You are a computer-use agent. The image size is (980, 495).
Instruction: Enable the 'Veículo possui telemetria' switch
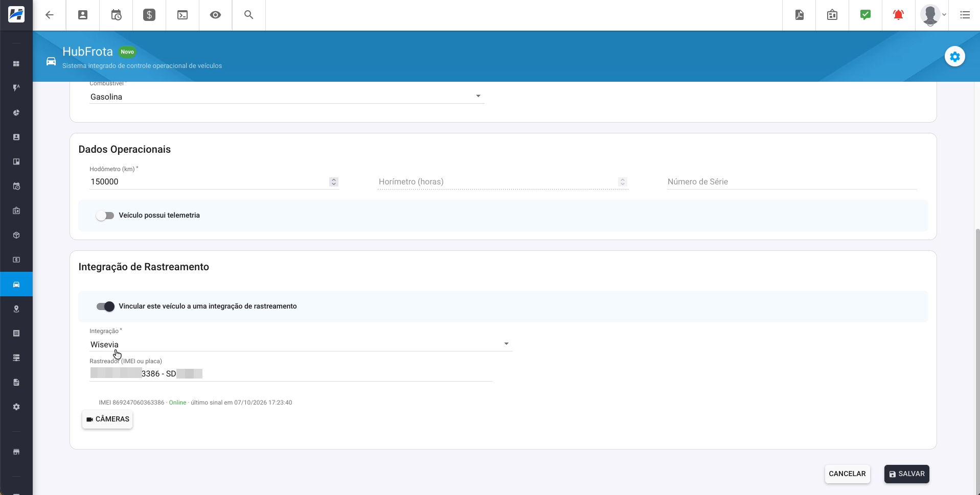[x=105, y=216]
